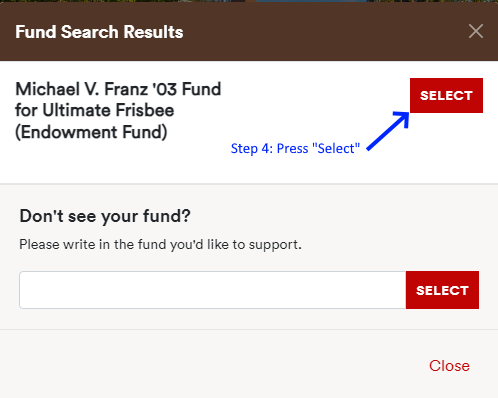The width and height of the screenshot is (498, 398).
Task: Click the word "Fund" after '03
Action: (x=201, y=89)
